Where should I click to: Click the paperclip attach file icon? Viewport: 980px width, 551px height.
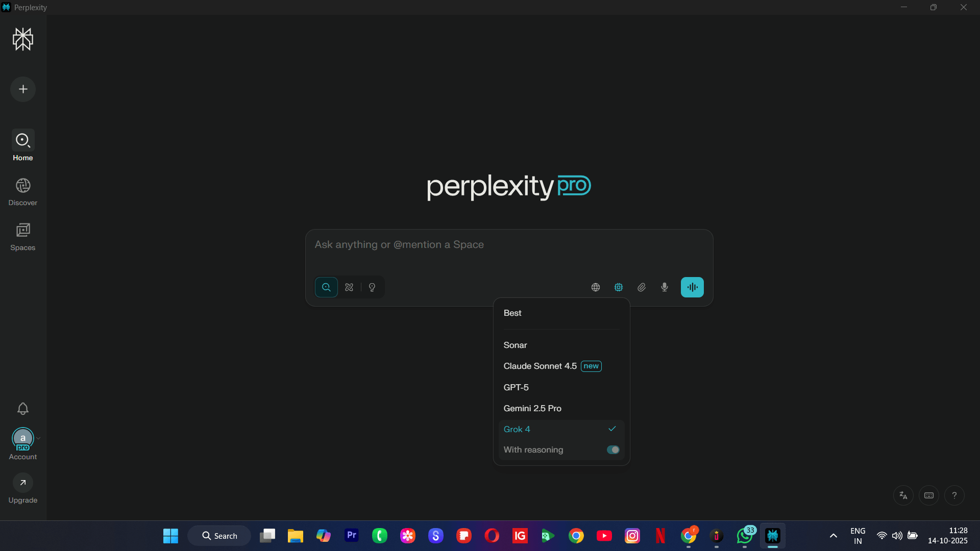[x=642, y=287]
